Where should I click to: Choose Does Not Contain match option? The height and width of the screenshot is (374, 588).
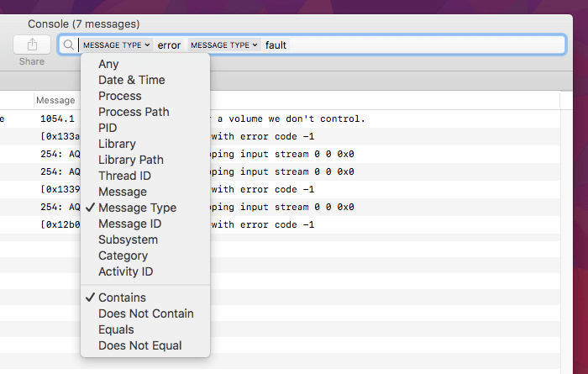[x=145, y=313]
